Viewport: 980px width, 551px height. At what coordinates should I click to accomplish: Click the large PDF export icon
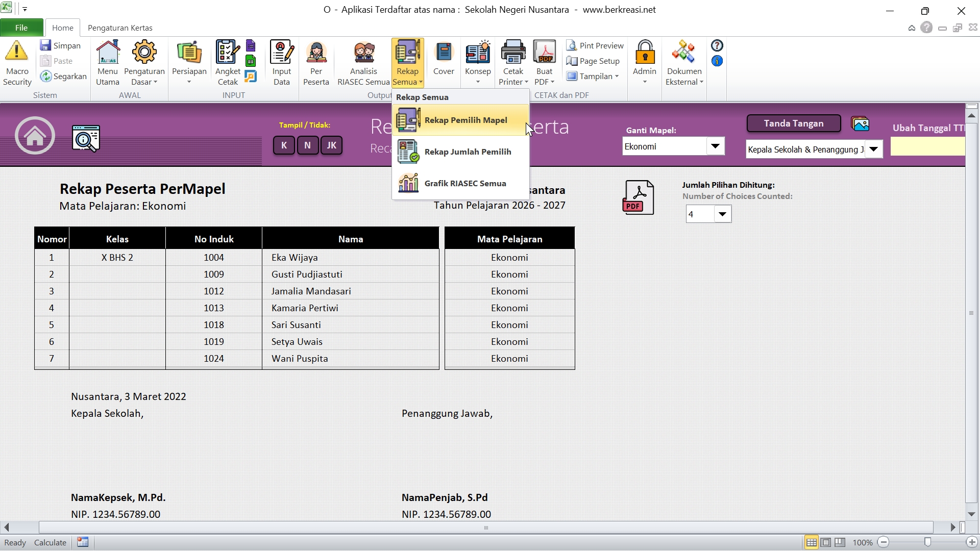click(638, 197)
